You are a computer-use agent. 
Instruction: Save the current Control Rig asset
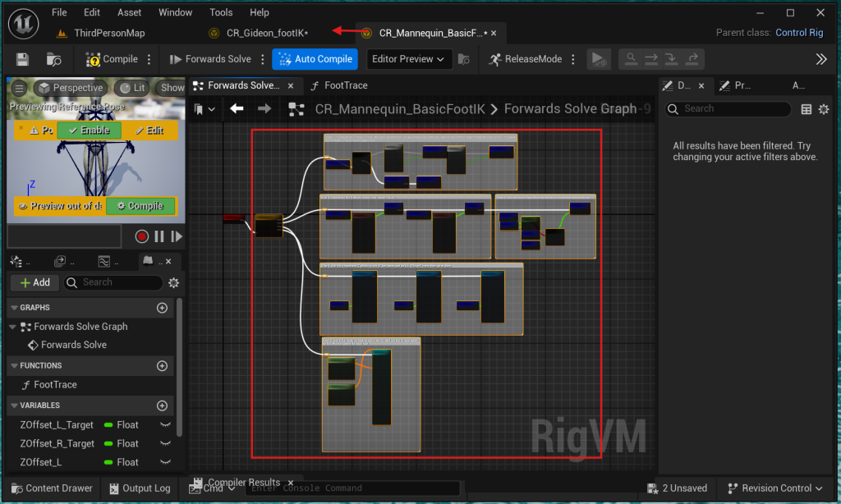coord(22,59)
